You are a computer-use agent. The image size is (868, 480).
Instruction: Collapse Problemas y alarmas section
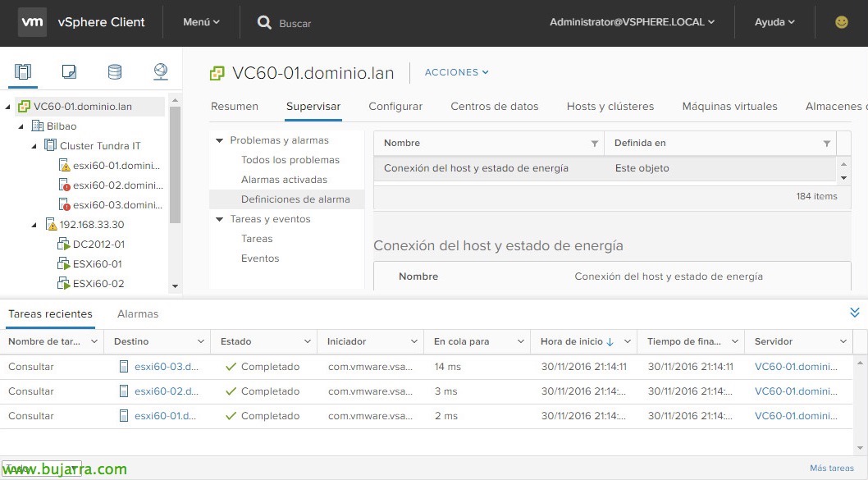tap(219, 140)
